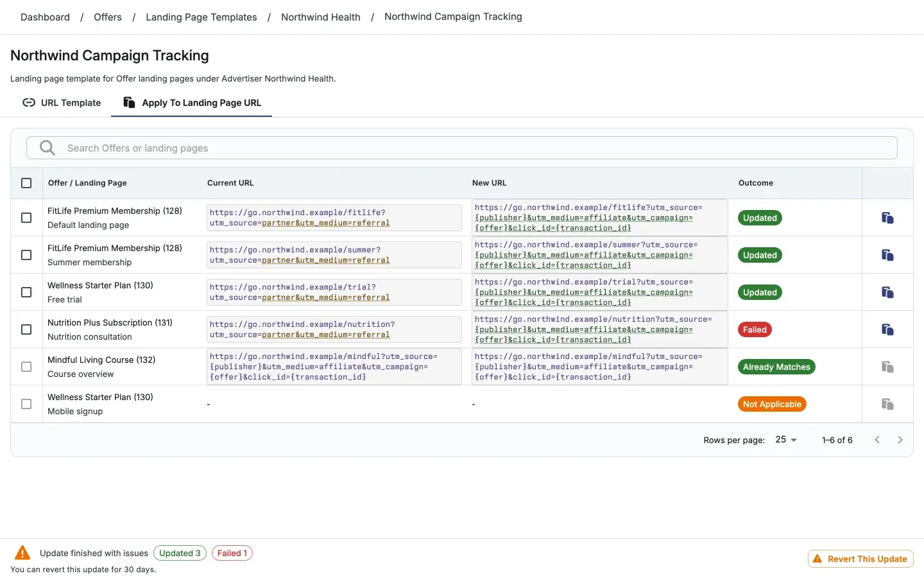Click the Failed outcome badge
Viewport: 924px width, 578px height.
pyautogui.click(x=755, y=329)
